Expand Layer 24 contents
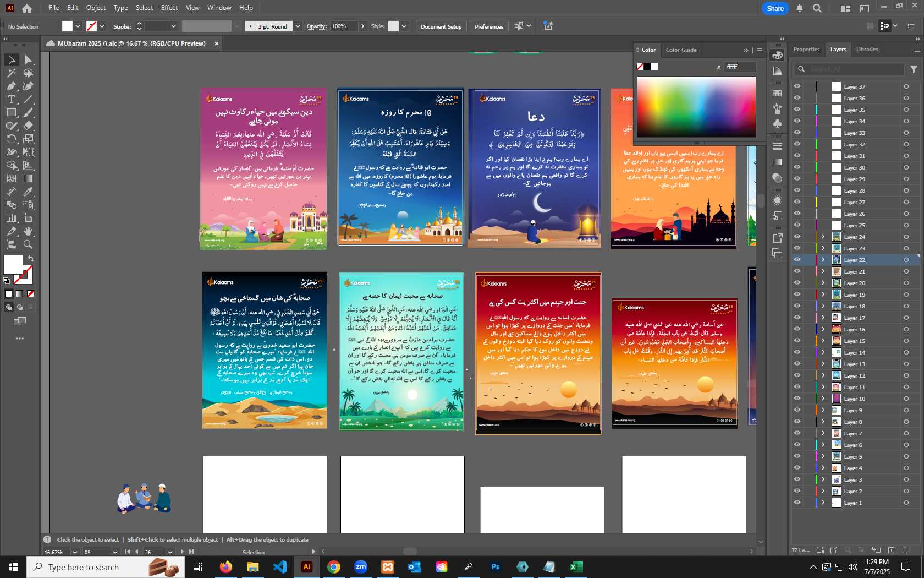Image resolution: width=924 pixels, height=578 pixels. coord(823,237)
